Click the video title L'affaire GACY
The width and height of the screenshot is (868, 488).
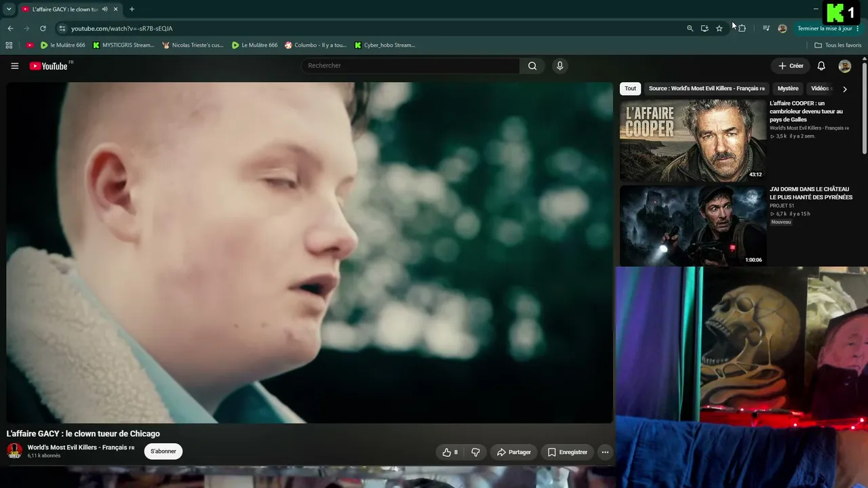(83, 434)
